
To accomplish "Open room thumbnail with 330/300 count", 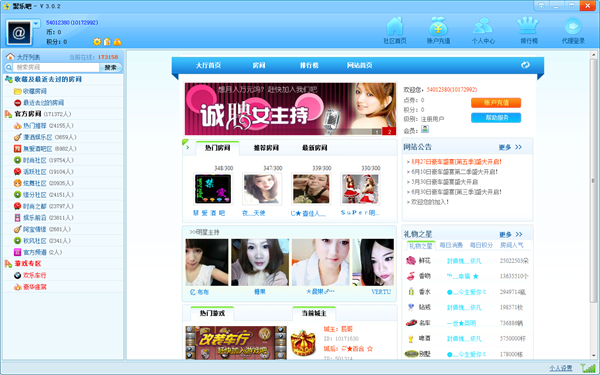I will coord(360,189).
